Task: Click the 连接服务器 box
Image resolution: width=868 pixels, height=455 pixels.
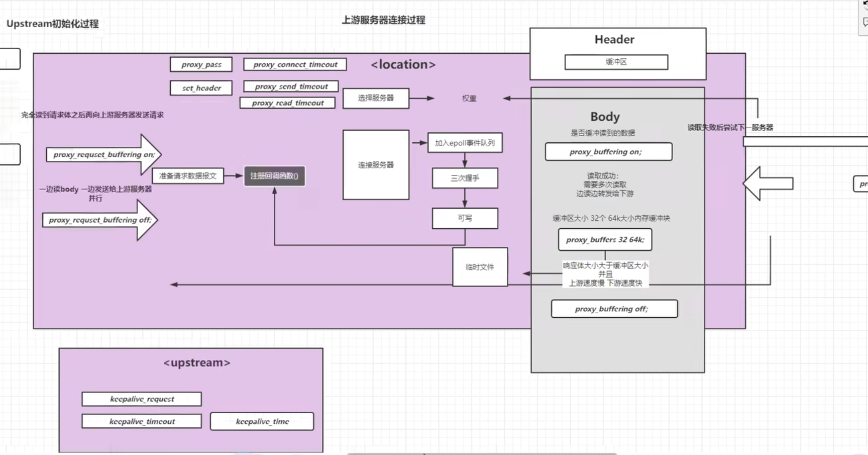Action: click(376, 165)
